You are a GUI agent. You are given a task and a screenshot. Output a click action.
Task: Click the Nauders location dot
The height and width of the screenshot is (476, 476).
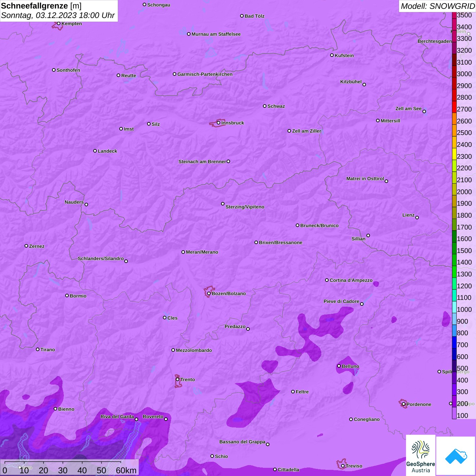[x=86, y=204]
